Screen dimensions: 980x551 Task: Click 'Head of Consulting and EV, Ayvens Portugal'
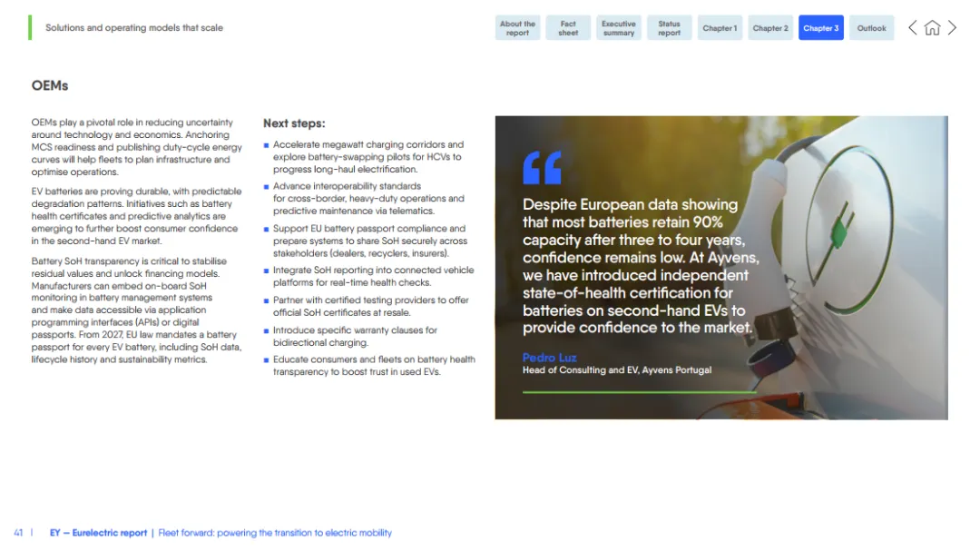tap(617, 370)
